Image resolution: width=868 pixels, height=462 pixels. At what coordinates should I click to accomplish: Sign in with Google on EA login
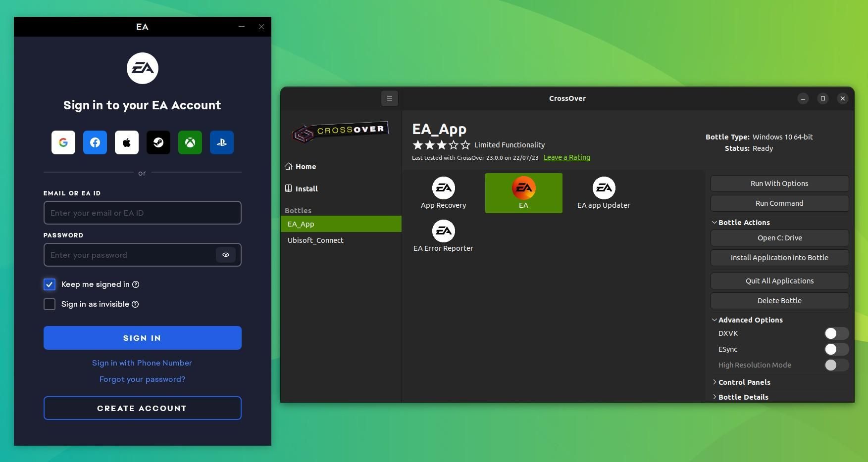coord(63,142)
